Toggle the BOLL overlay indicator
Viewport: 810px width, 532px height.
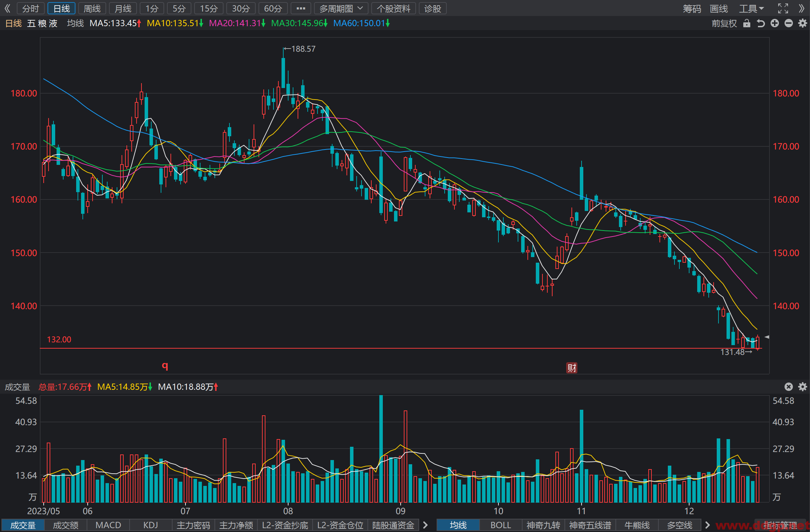(501, 525)
